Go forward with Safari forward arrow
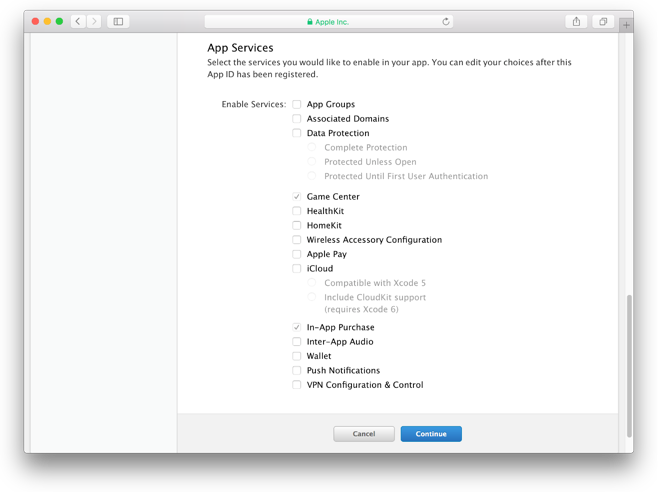This screenshot has height=492, width=658. (x=94, y=21)
